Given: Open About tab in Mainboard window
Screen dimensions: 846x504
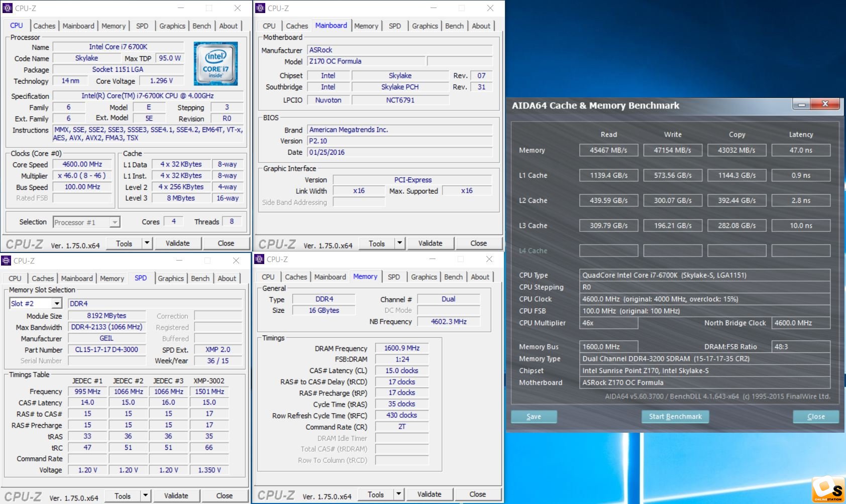Looking at the screenshot, I should tap(481, 26).
